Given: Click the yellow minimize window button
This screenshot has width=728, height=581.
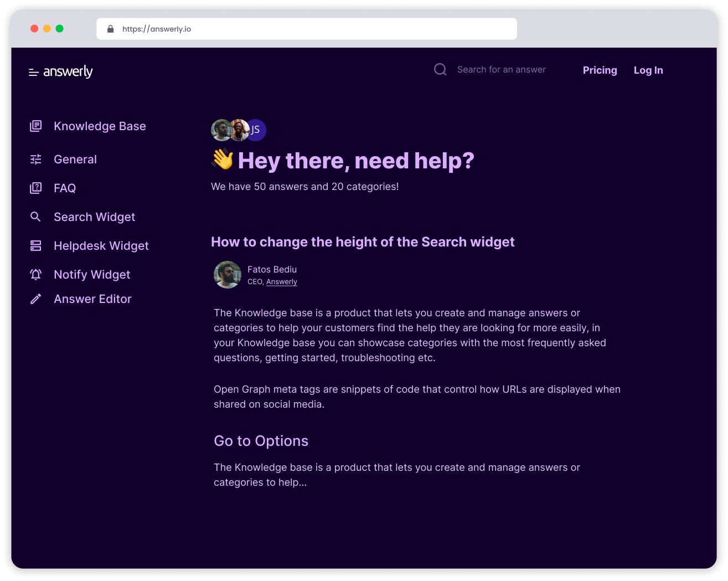Looking at the screenshot, I should 47,28.
